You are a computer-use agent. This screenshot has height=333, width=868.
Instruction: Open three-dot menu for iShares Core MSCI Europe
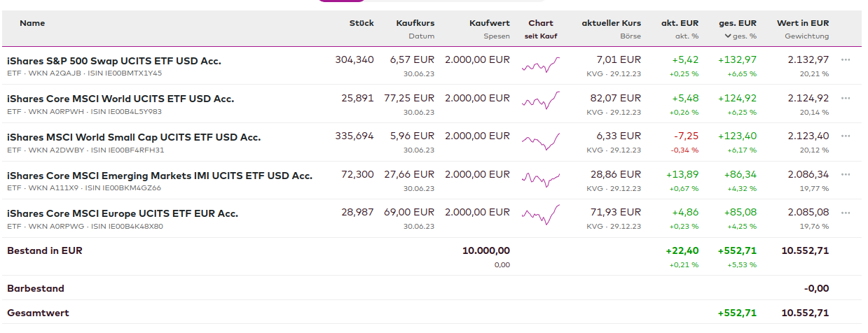click(846, 213)
